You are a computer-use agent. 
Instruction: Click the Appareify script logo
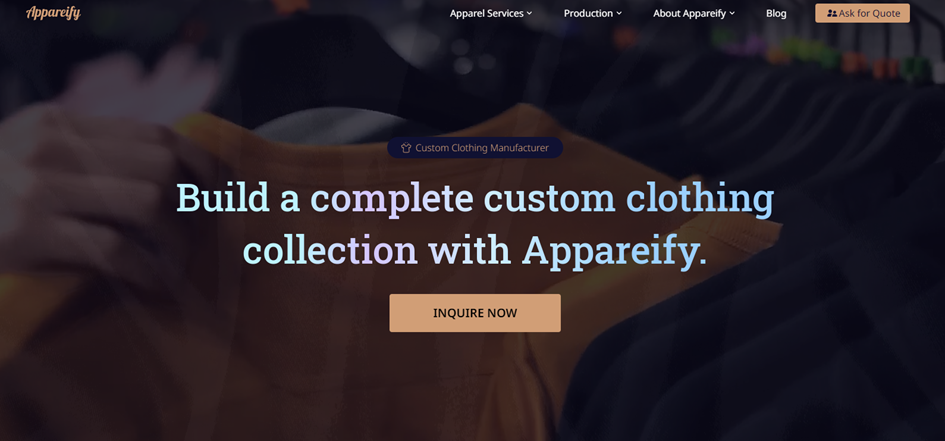coord(53,13)
